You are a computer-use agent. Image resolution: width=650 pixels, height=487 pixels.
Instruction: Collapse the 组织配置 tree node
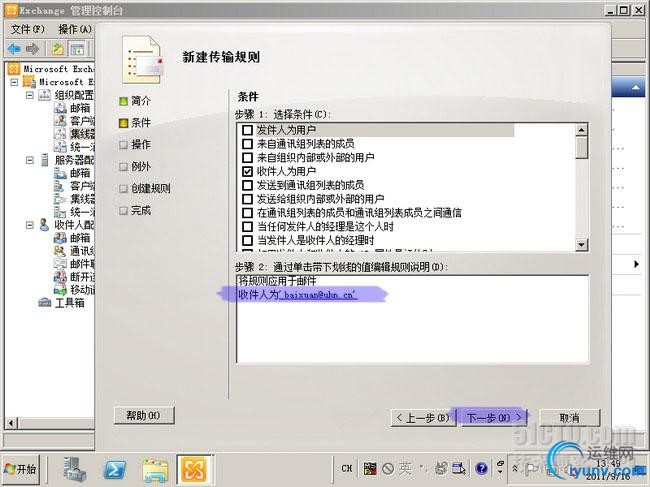coord(29,95)
